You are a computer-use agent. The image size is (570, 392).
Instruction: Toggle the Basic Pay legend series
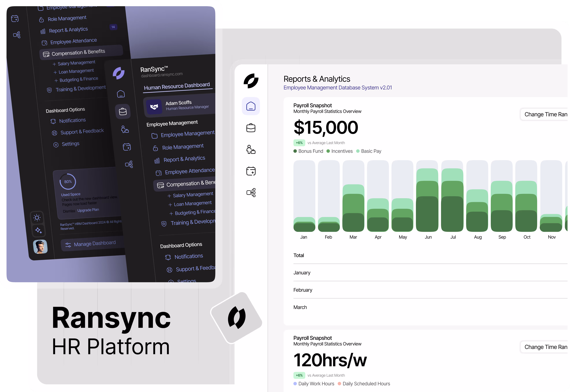pos(369,151)
